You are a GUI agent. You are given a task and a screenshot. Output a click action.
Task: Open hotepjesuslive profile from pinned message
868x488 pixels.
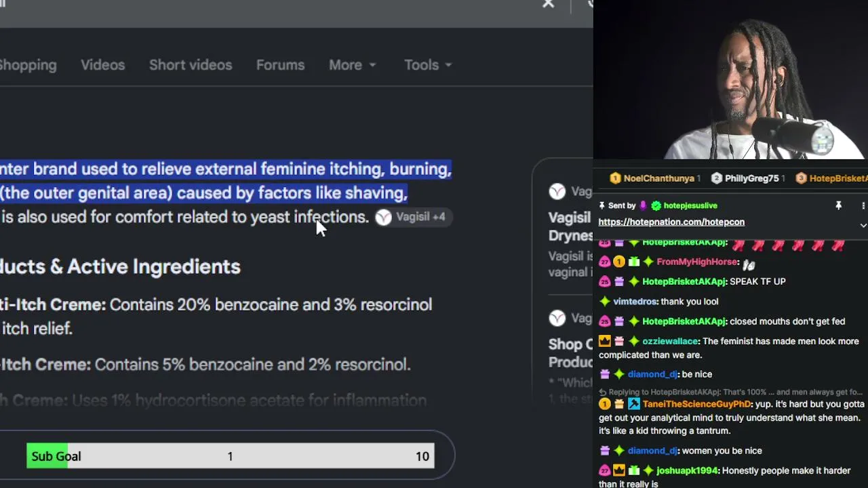click(690, 205)
